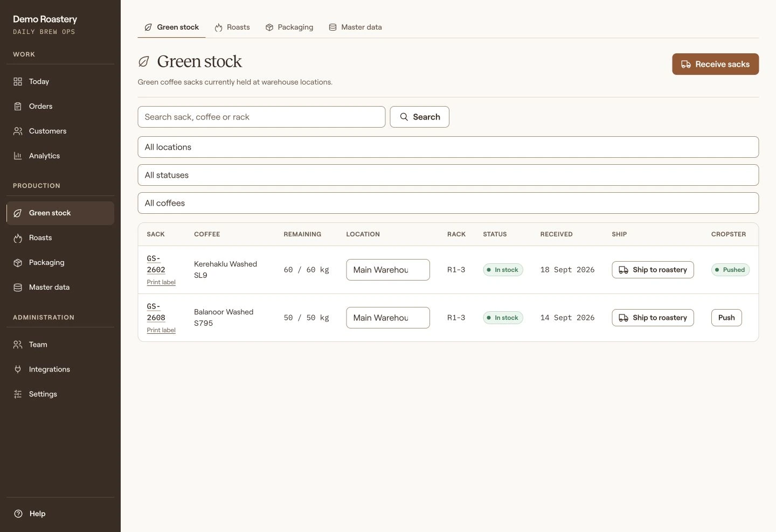Print label for Balanoor Washed S795 sack

coord(161,330)
